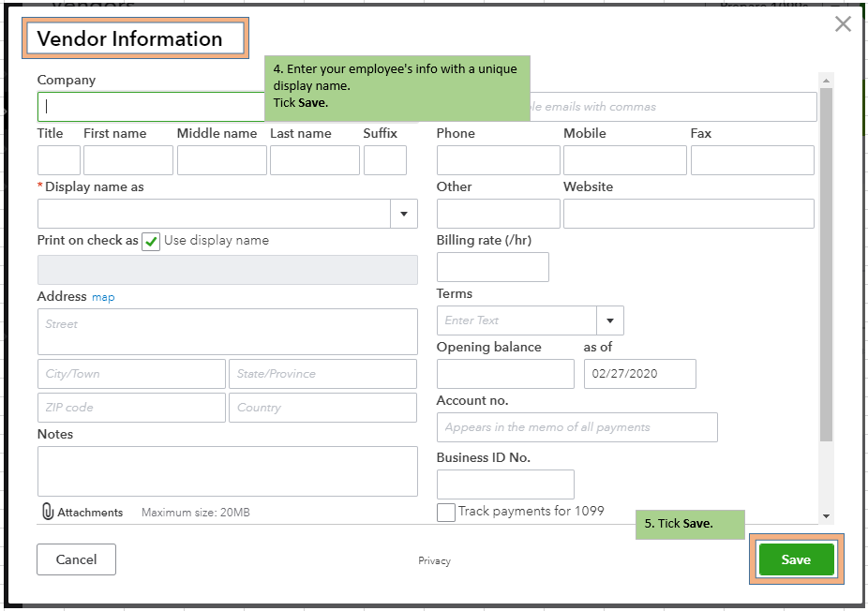Click the Country field
This screenshot has height=611, width=868.
tap(322, 408)
